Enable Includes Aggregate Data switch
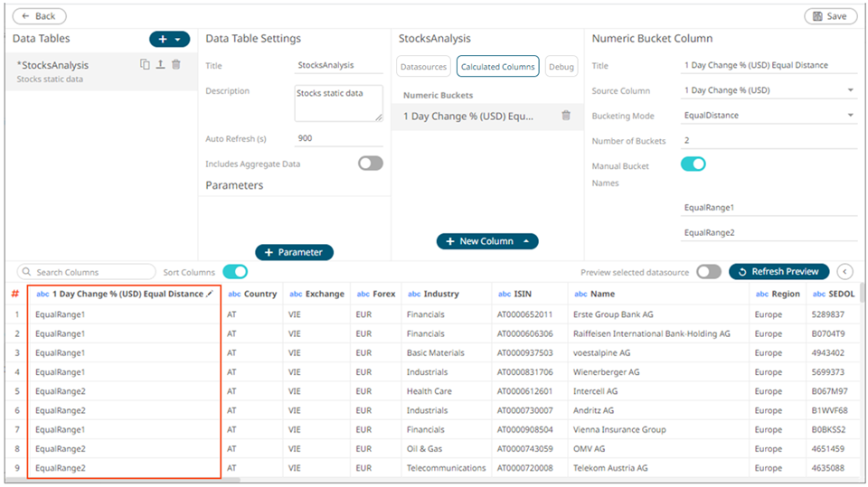The image size is (868, 487). [370, 164]
